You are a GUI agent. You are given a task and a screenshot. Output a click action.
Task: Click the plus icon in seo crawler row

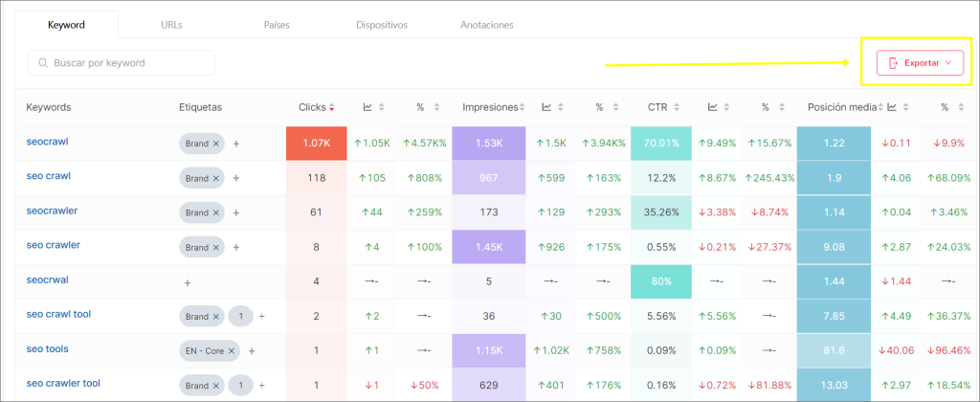(x=235, y=247)
